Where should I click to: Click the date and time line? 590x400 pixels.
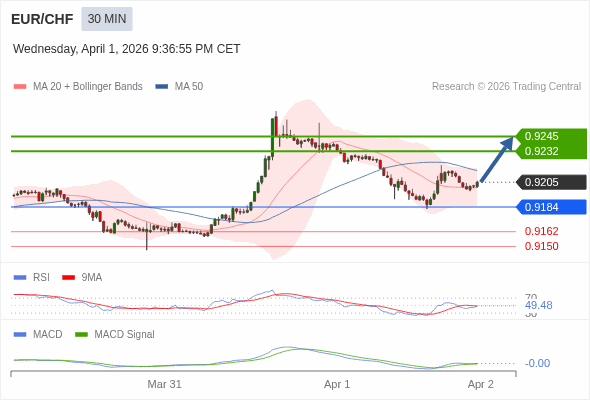126,49
